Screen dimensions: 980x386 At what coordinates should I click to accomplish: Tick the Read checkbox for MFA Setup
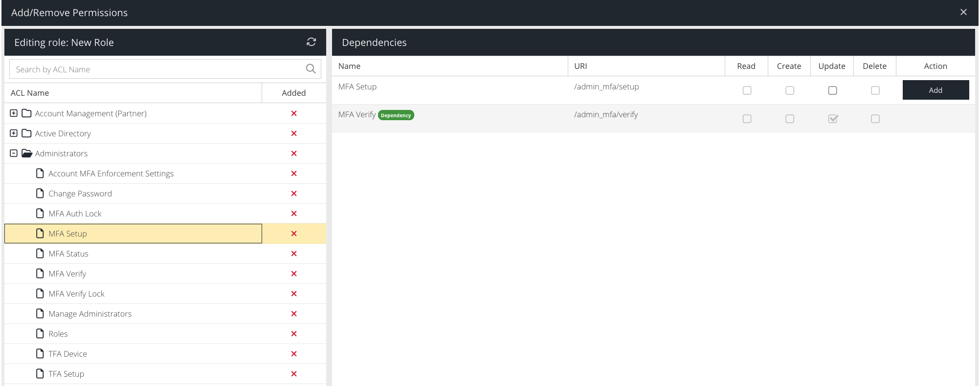pyautogui.click(x=747, y=90)
